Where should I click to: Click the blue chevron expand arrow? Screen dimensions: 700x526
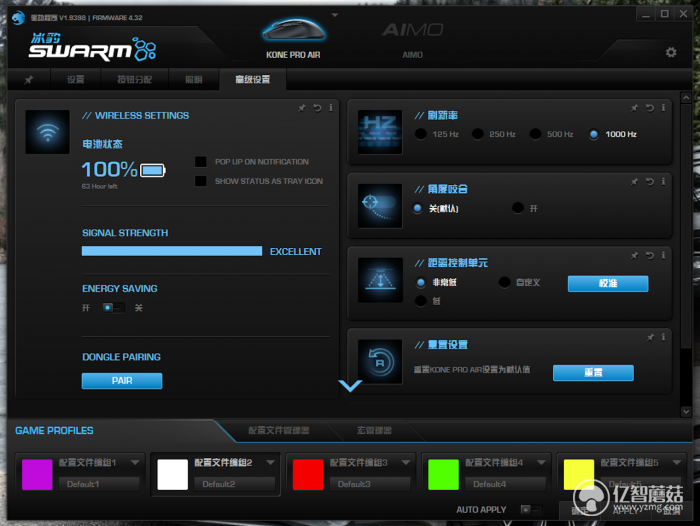350,386
